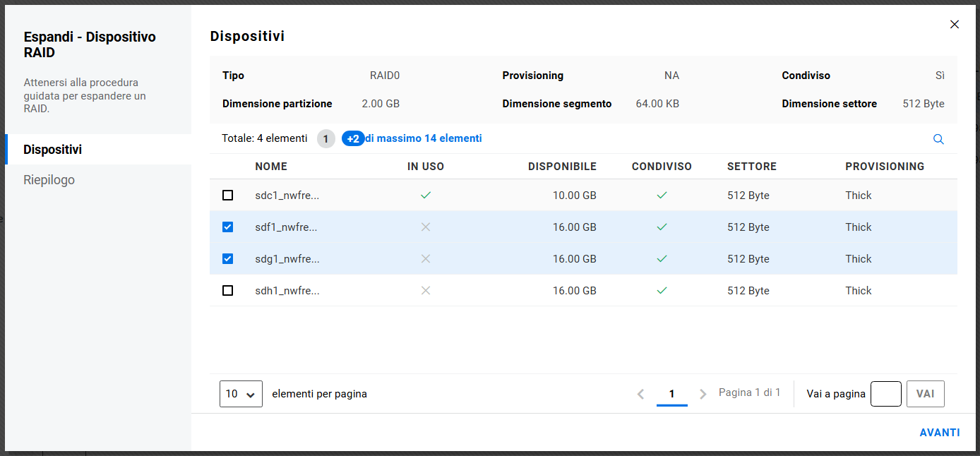Click the green in-use checkmark for sdc1
The width and height of the screenshot is (980, 456).
click(426, 196)
